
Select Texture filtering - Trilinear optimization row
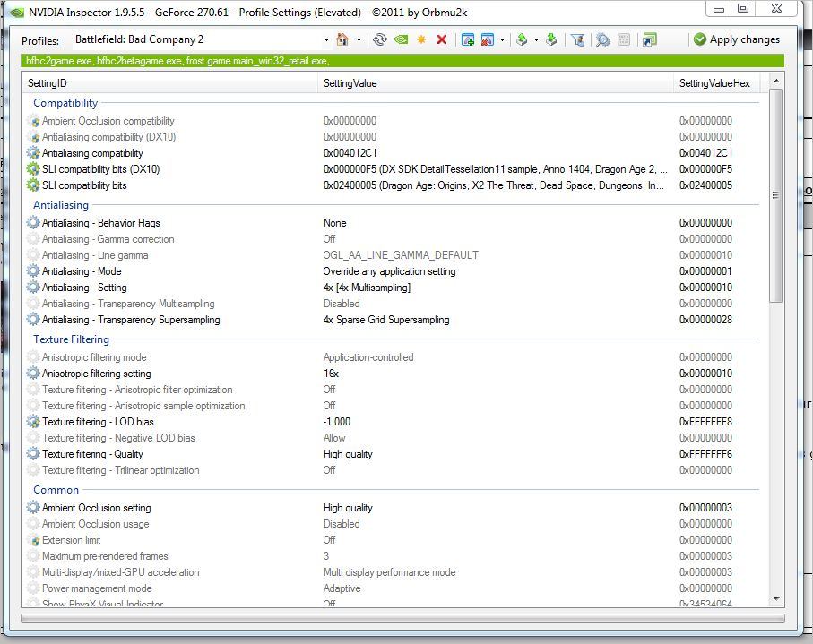click(x=392, y=470)
